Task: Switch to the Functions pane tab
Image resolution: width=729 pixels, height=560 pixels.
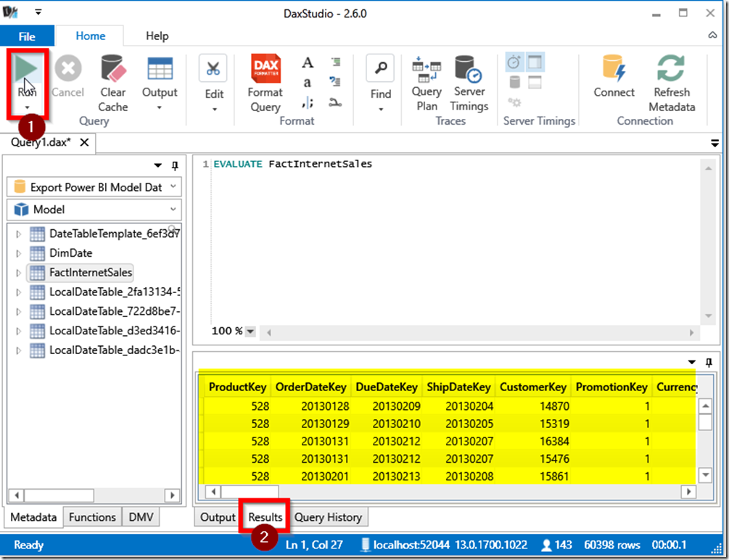Action: pyautogui.click(x=92, y=516)
